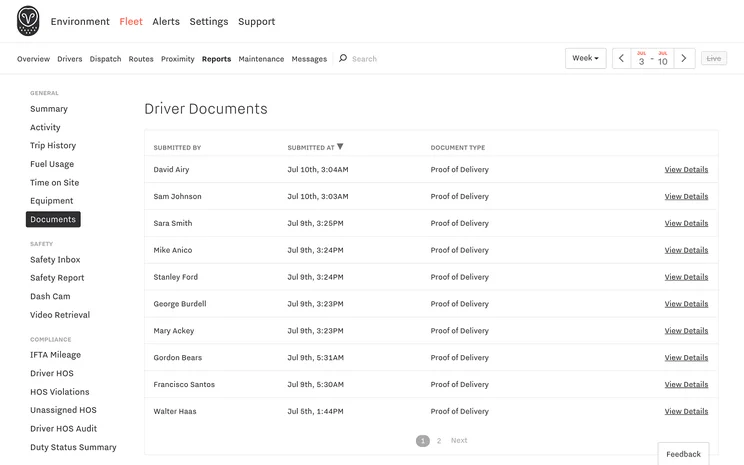Open the Environment top menu
744x465 pixels.
click(x=80, y=21)
